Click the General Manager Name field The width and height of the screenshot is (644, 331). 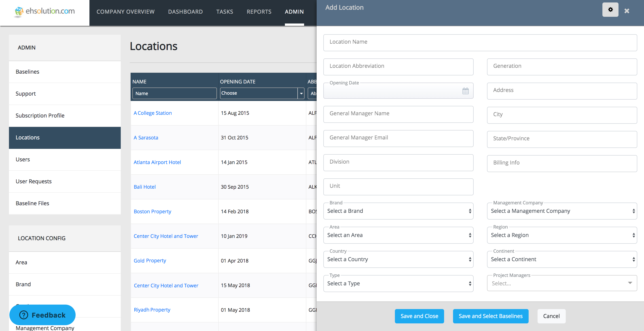tap(398, 114)
